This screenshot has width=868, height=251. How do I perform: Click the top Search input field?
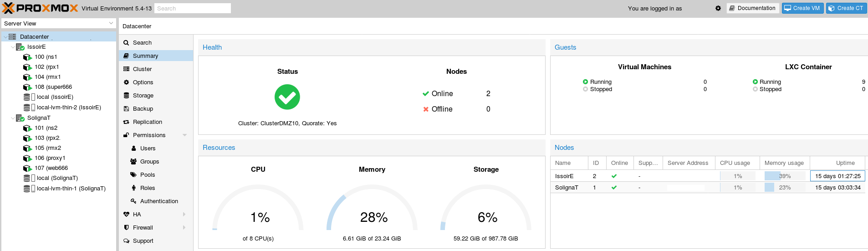pos(193,8)
